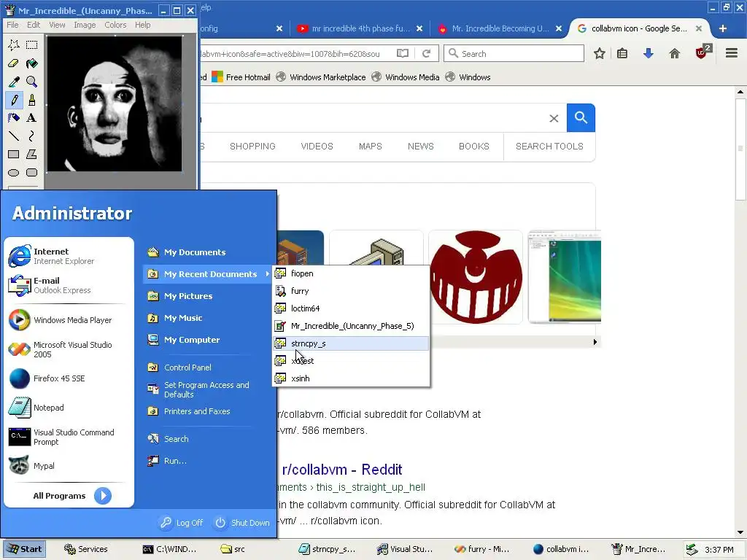
Task: Open Paint's Colors menu
Action: click(115, 25)
